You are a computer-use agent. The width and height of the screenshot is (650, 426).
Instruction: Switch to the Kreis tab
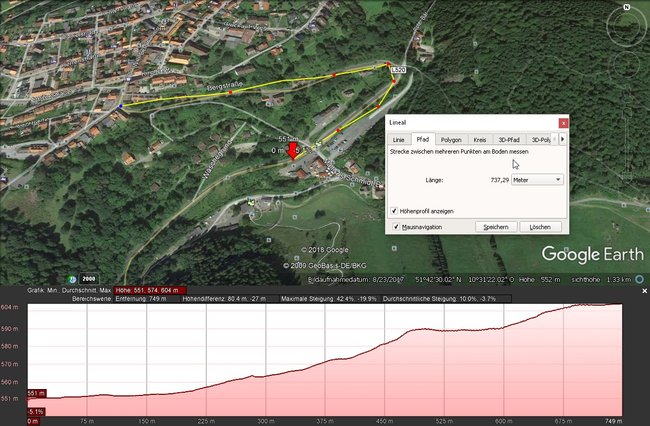pos(480,140)
